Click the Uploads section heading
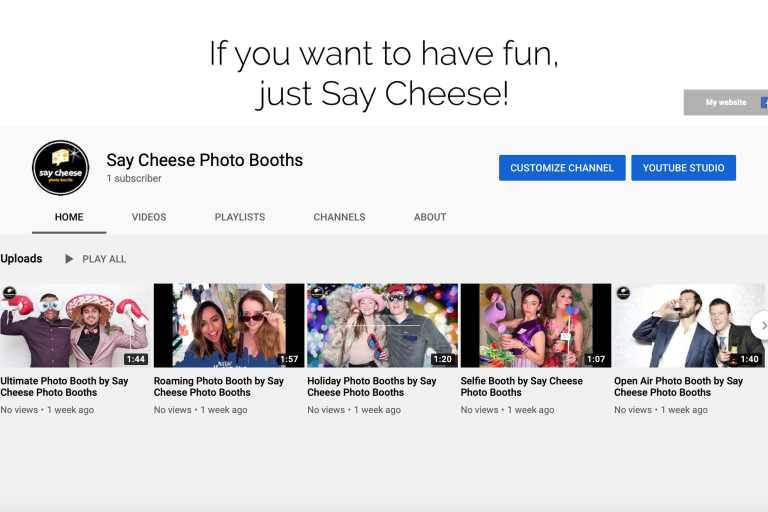This screenshot has height=512, width=768. point(21,259)
